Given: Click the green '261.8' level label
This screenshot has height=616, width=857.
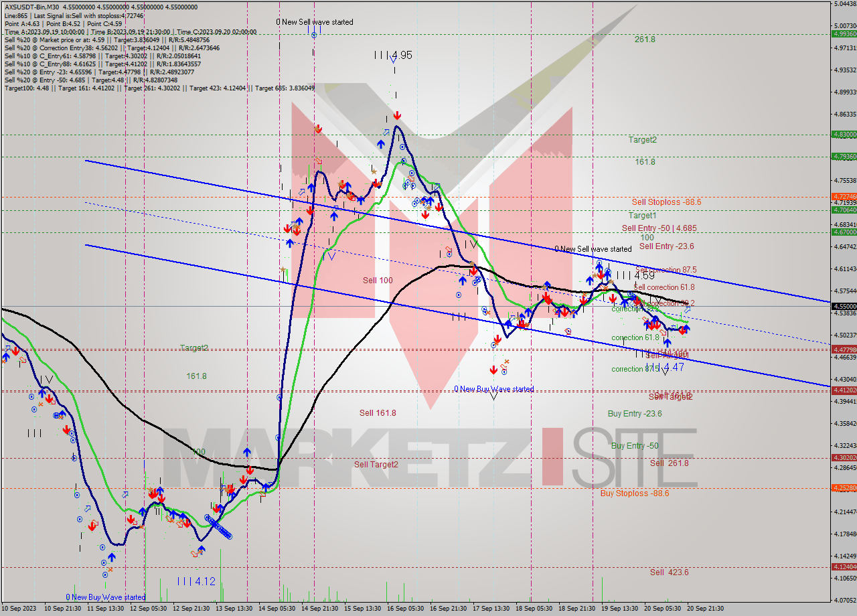Looking at the screenshot, I should pyautogui.click(x=645, y=40).
